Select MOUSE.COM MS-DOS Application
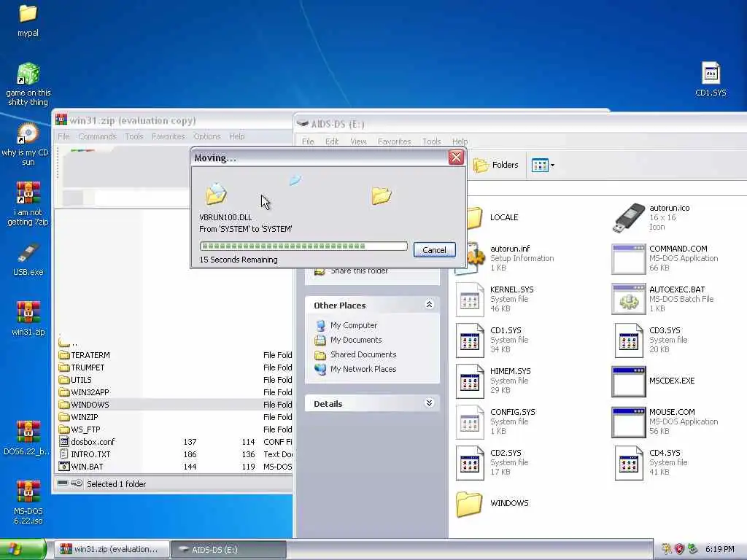Screen dimensions: 747x560 click(665, 421)
